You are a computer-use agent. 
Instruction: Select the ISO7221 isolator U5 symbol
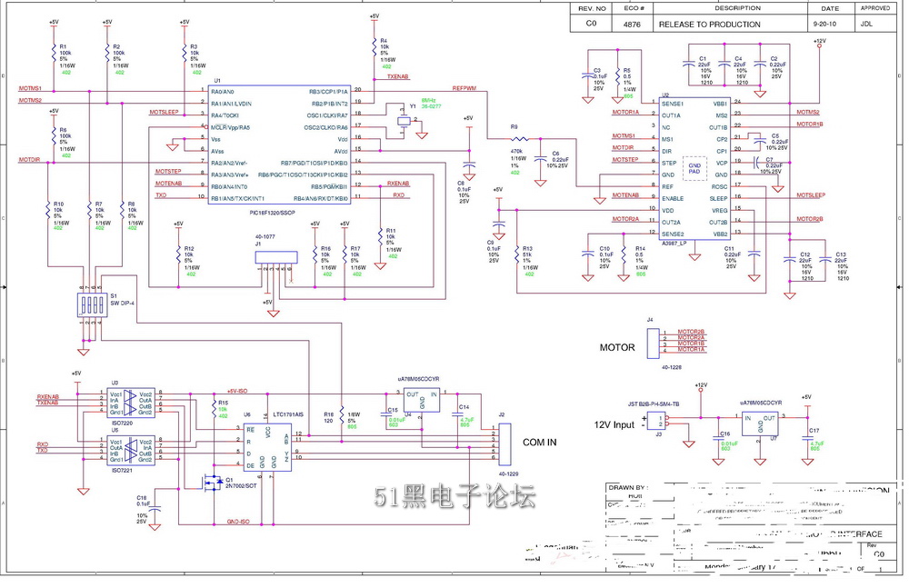pos(130,451)
